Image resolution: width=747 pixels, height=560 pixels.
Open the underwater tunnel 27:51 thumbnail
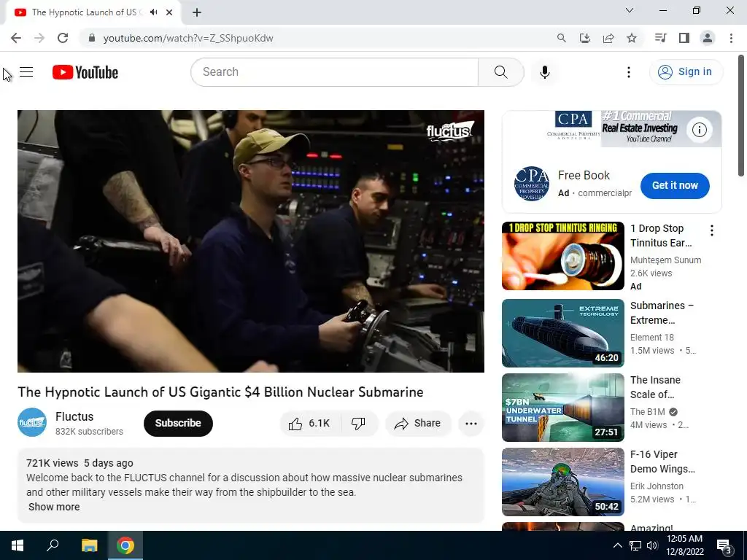click(x=562, y=408)
